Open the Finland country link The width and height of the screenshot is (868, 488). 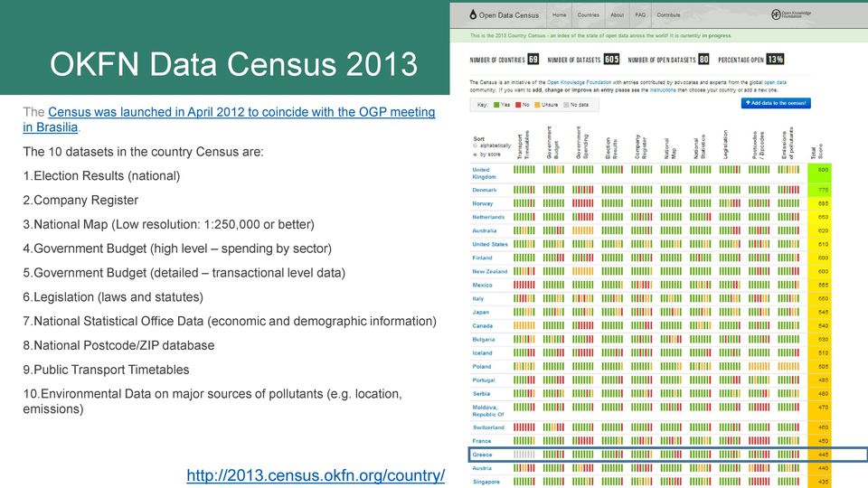point(482,258)
